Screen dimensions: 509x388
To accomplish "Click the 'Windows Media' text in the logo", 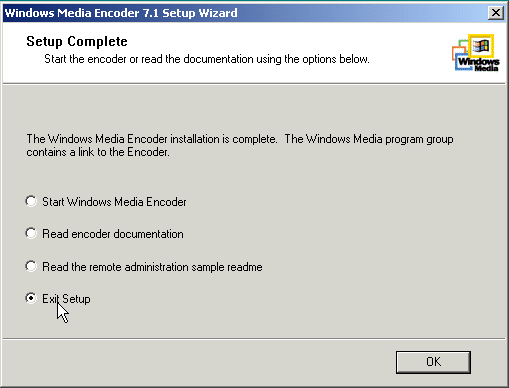I will tap(479, 64).
